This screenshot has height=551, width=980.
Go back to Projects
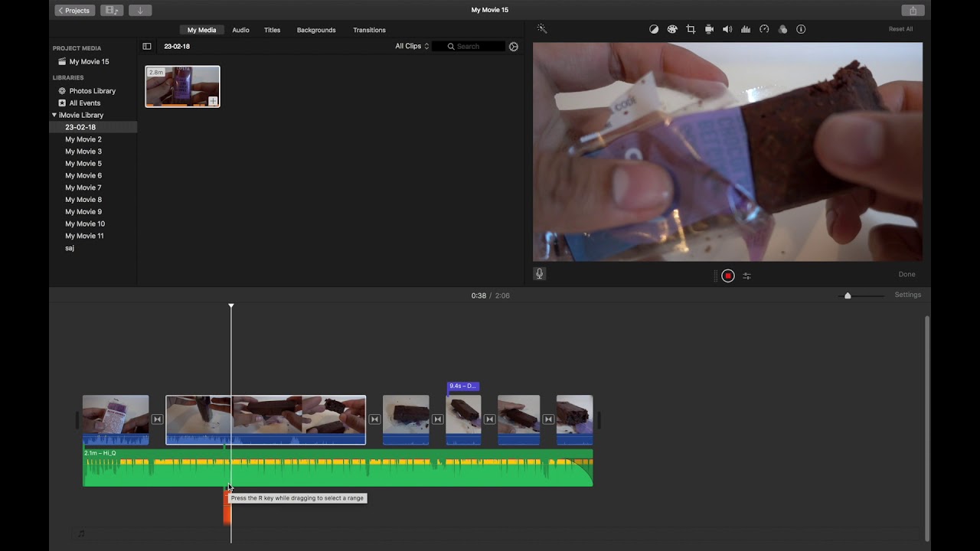(x=74, y=10)
